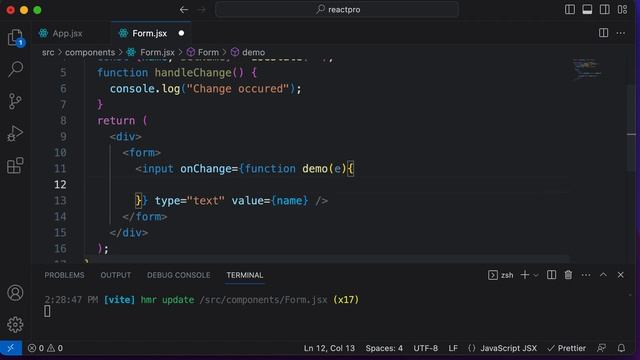The image size is (640, 360).
Task: Open the OUTPUT panel tab
Action: point(116,275)
